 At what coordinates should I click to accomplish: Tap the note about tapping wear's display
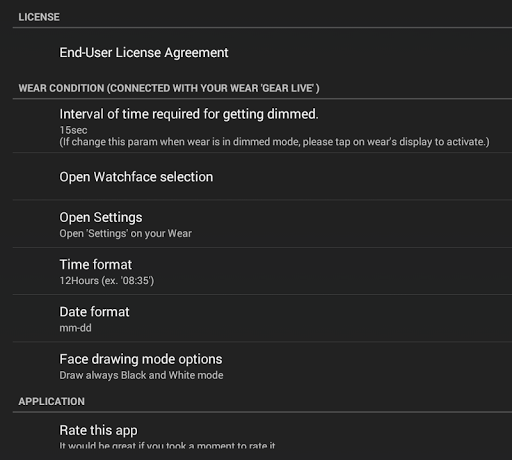[274, 142]
